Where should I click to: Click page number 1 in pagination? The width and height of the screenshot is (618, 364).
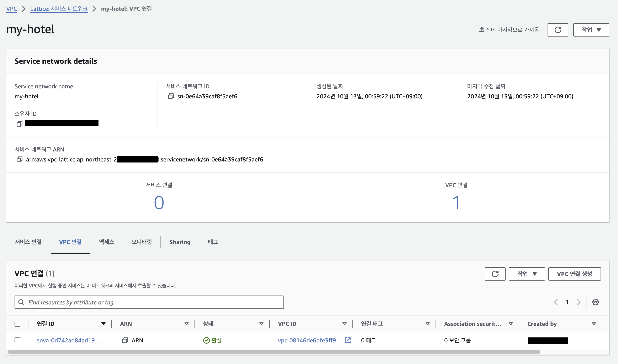567,302
